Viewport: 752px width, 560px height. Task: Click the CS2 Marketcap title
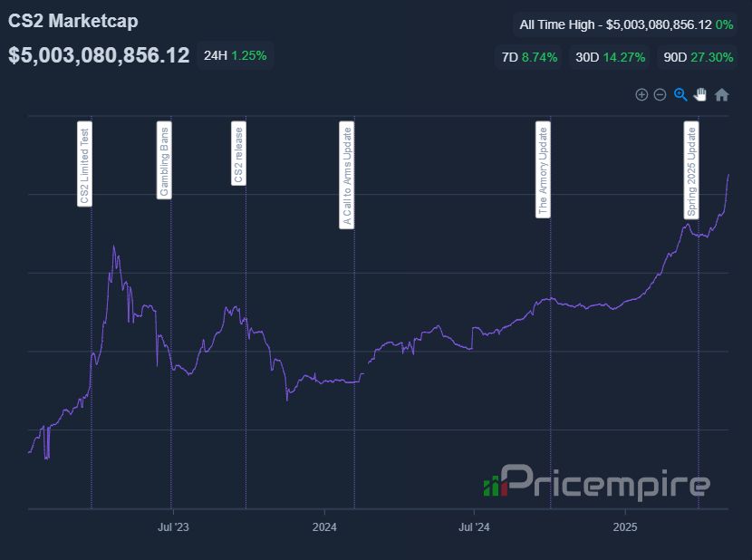(73, 21)
